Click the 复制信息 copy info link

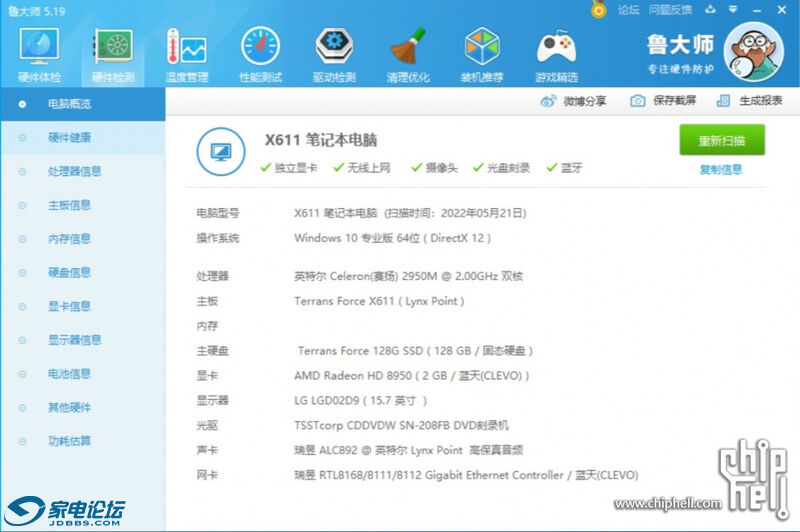tap(721, 169)
